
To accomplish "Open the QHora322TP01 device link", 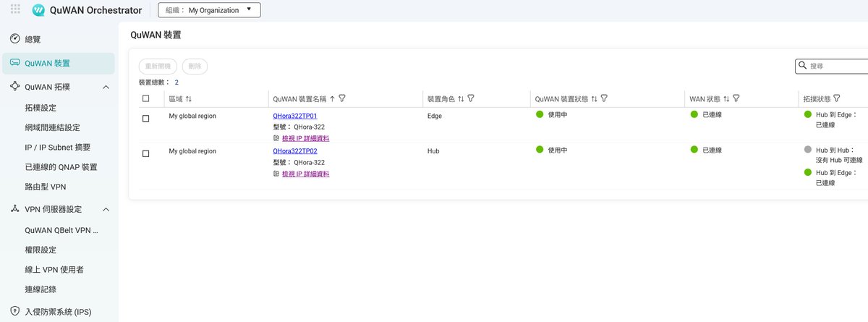I will click(x=294, y=116).
